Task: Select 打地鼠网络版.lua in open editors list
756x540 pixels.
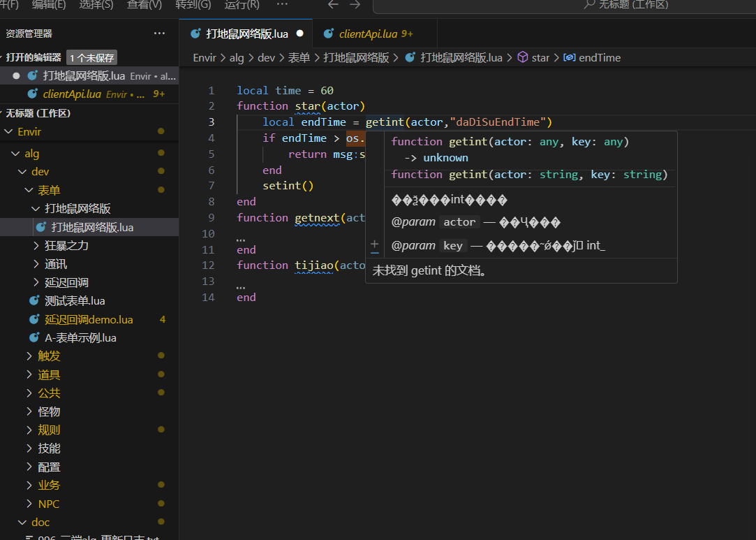Action: 89,75
